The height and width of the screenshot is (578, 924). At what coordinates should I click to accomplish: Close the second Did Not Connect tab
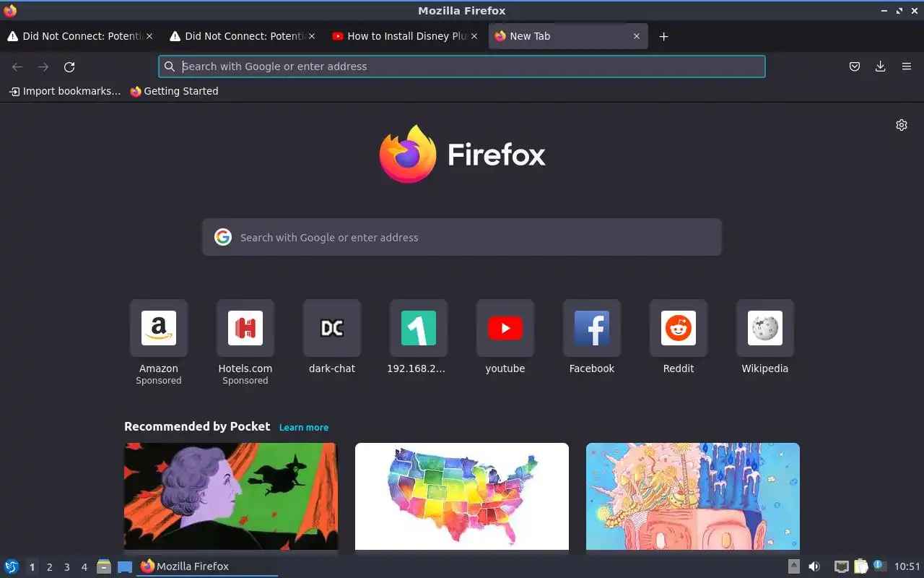(x=312, y=36)
